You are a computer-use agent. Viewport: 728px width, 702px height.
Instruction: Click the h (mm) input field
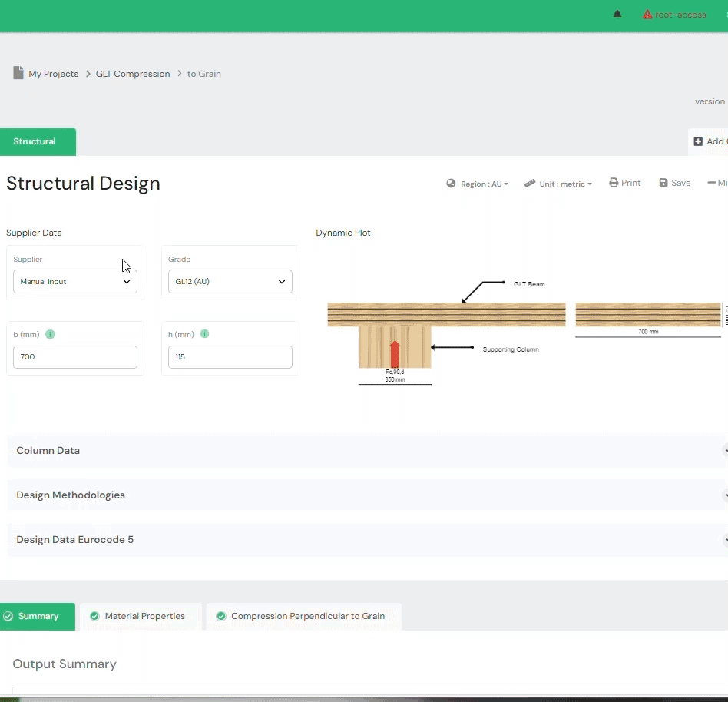230,357
